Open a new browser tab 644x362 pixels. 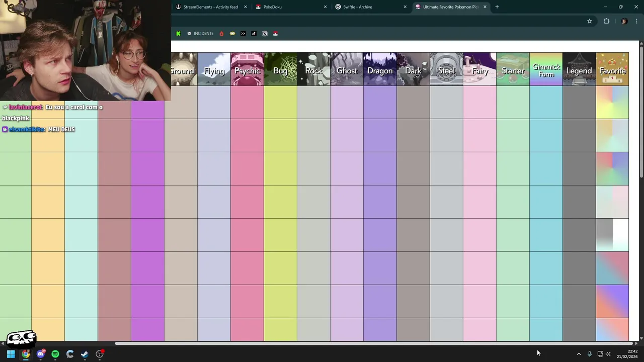pyautogui.click(x=497, y=7)
